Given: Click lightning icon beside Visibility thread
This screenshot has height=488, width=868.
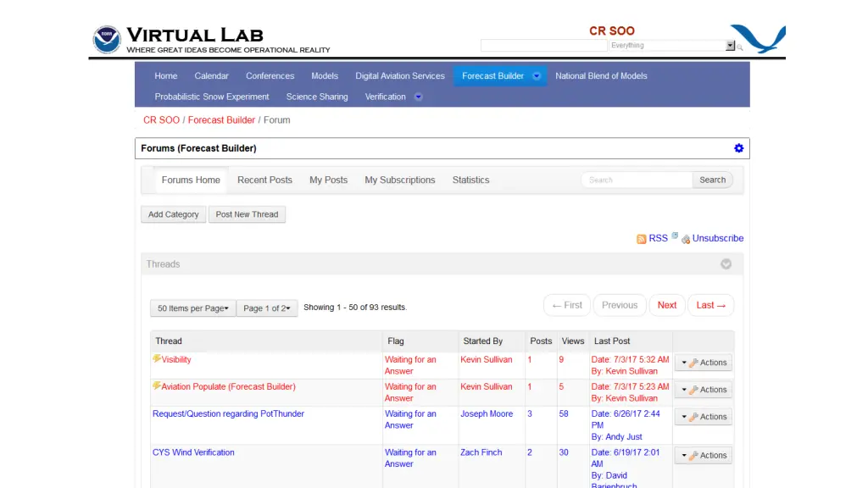Looking at the screenshot, I should [x=157, y=358].
